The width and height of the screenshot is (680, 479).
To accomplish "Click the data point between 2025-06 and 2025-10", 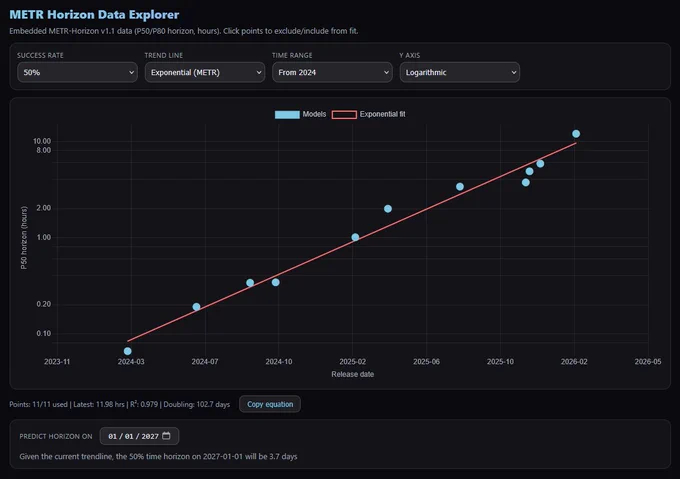I will (x=460, y=186).
